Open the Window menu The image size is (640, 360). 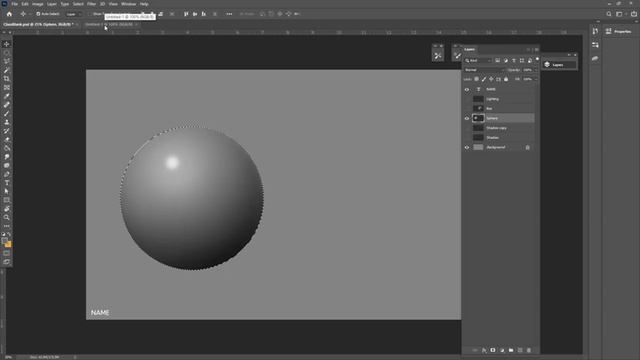coord(129,4)
